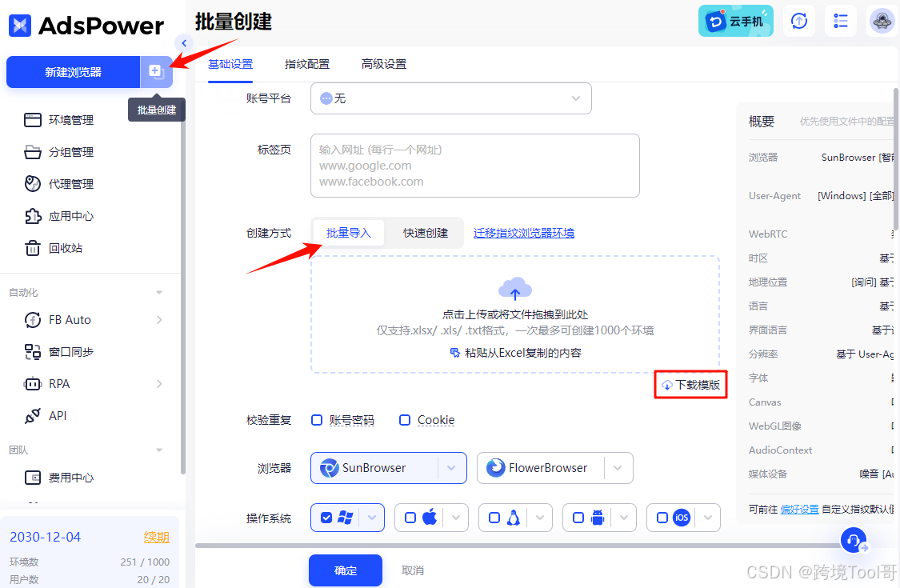Open 窗口同步 in the sidebar
Viewport: 900px width, 588px height.
click(x=59, y=351)
